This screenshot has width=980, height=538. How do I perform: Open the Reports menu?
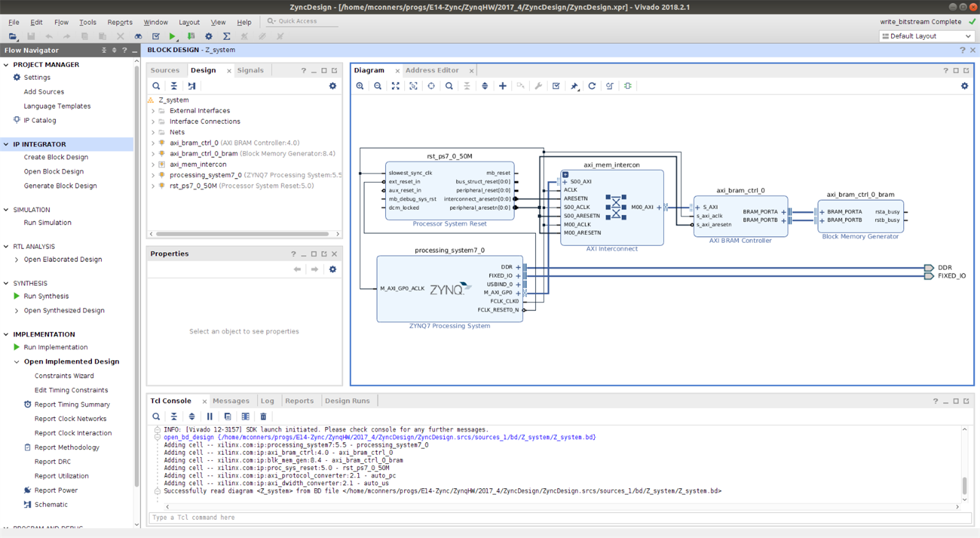point(120,22)
